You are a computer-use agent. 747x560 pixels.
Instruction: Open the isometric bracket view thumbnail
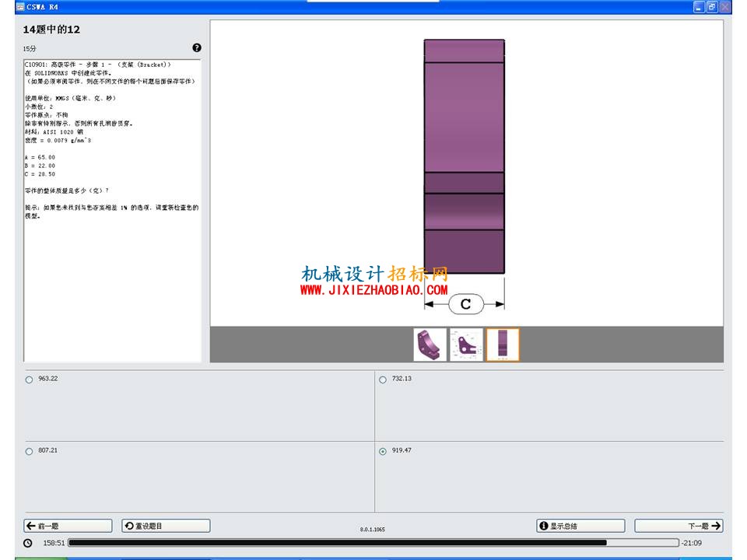coord(430,345)
